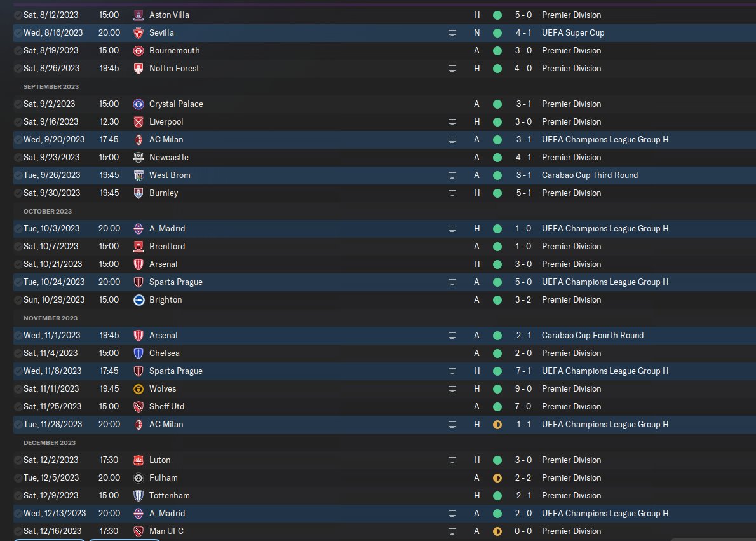This screenshot has width=756, height=541.
Task: Click the Sevilla club crest icon
Action: pos(138,33)
